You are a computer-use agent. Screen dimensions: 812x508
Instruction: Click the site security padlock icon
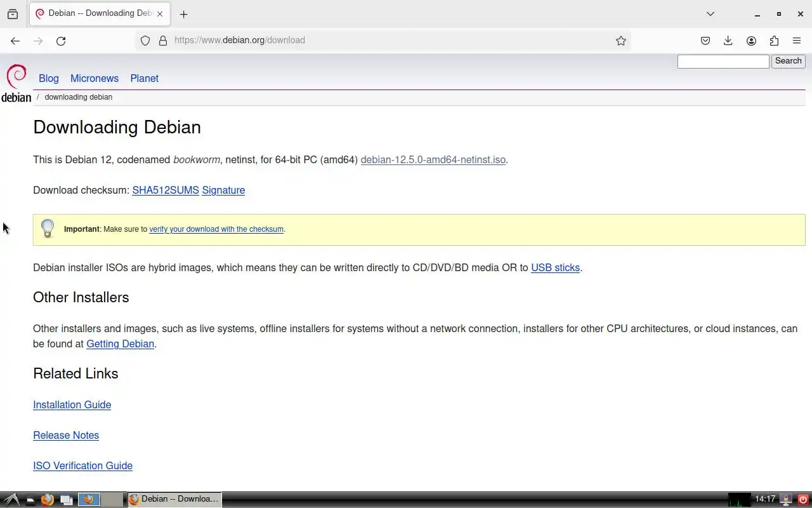pyautogui.click(x=163, y=41)
